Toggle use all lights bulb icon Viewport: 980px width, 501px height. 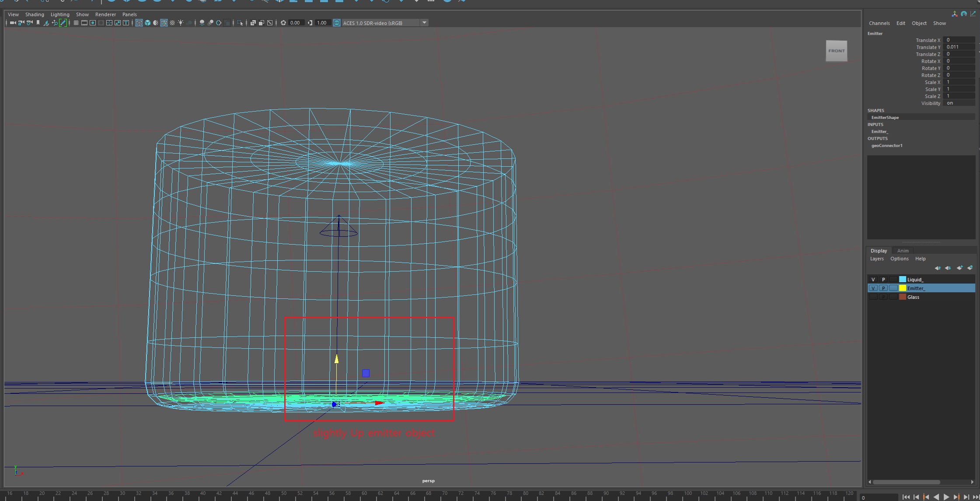pos(181,23)
